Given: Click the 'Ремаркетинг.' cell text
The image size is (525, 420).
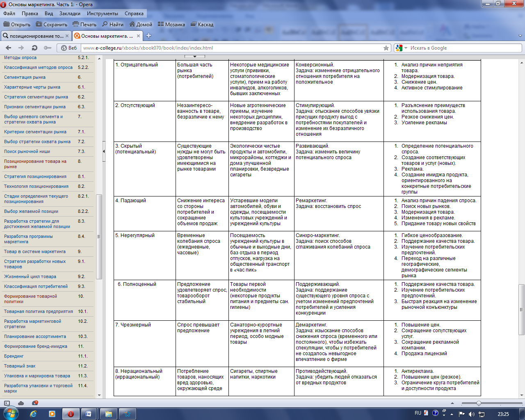Looking at the screenshot, I should coord(311,201).
